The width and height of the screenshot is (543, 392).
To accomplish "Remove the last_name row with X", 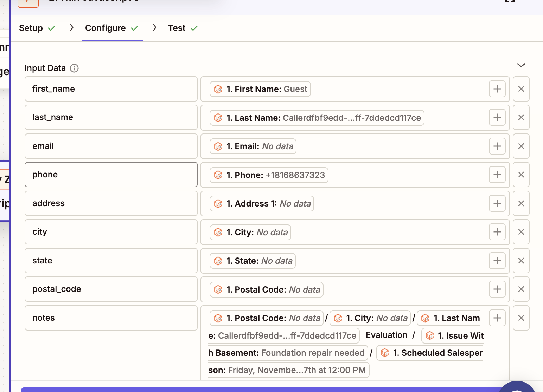I will point(521,118).
